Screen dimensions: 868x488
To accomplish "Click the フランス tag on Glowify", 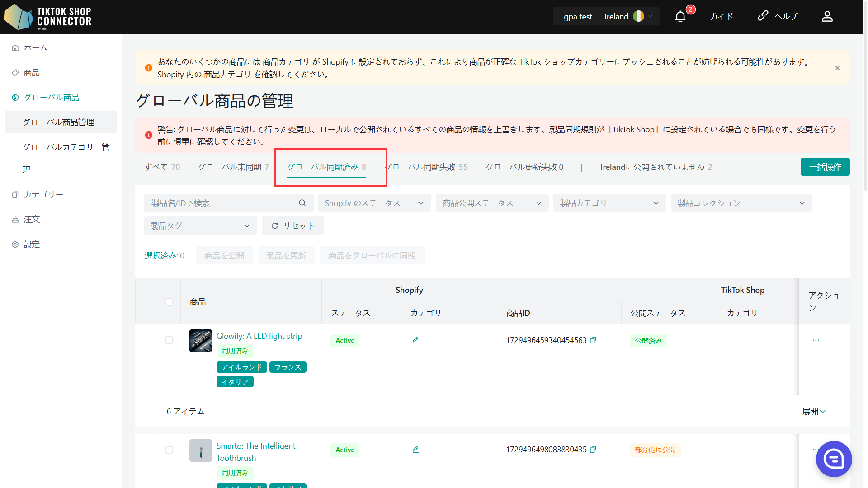I will coord(288,367).
